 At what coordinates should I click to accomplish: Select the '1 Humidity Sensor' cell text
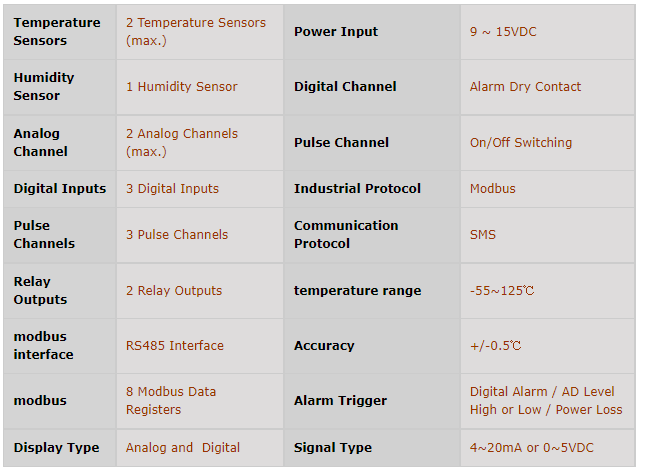182,87
